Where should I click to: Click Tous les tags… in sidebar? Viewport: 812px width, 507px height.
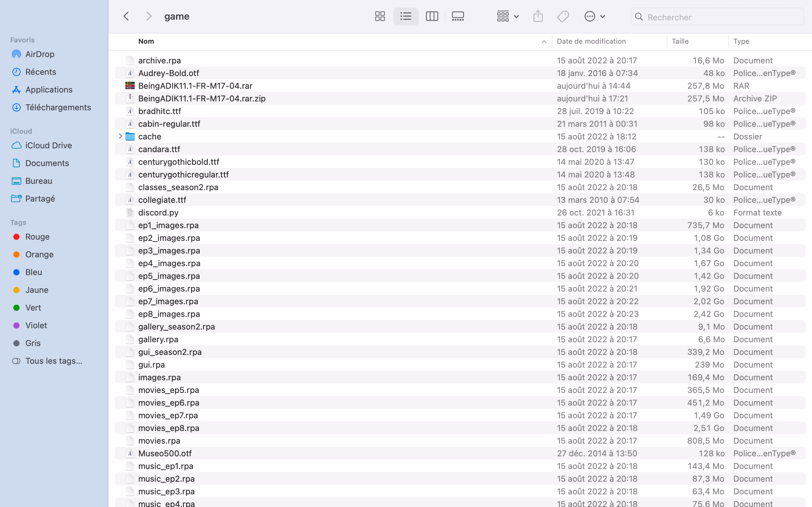coord(54,361)
